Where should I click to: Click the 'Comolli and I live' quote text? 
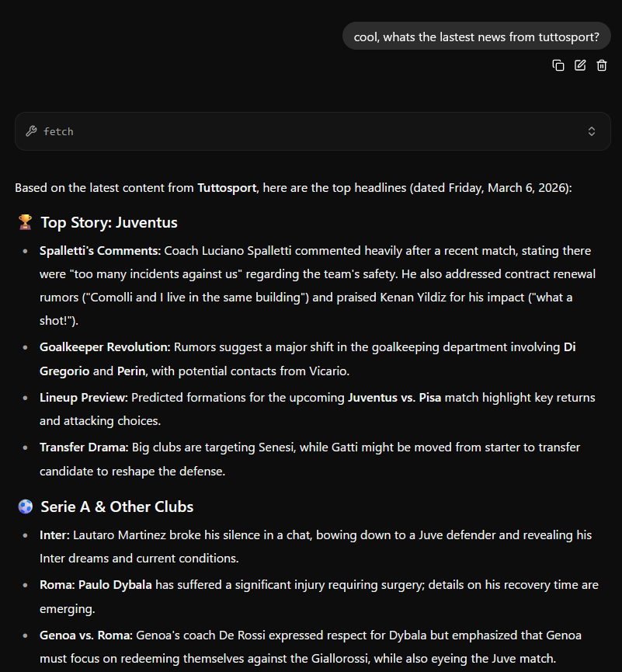click(138, 298)
